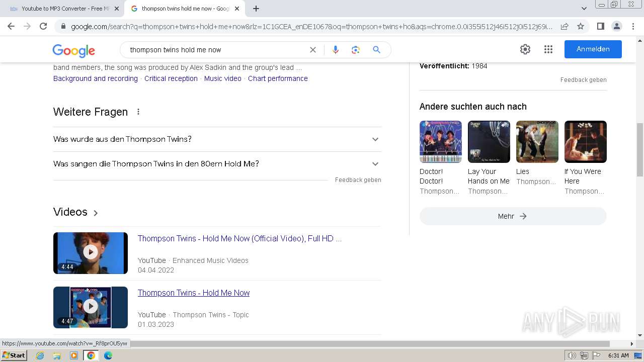Open Google settings gear icon
Image resolution: width=644 pixels, height=362 pixels.
coord(525,49)
